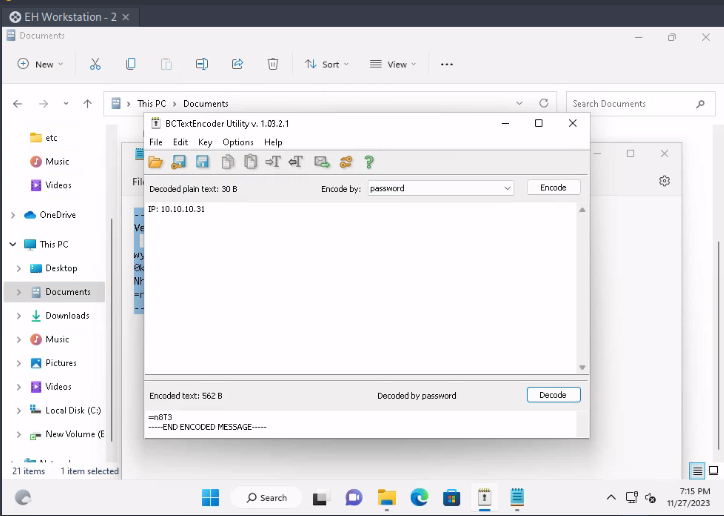Click the delete trash icon in File Explorer
724x516 pixels.
[272, 64]
